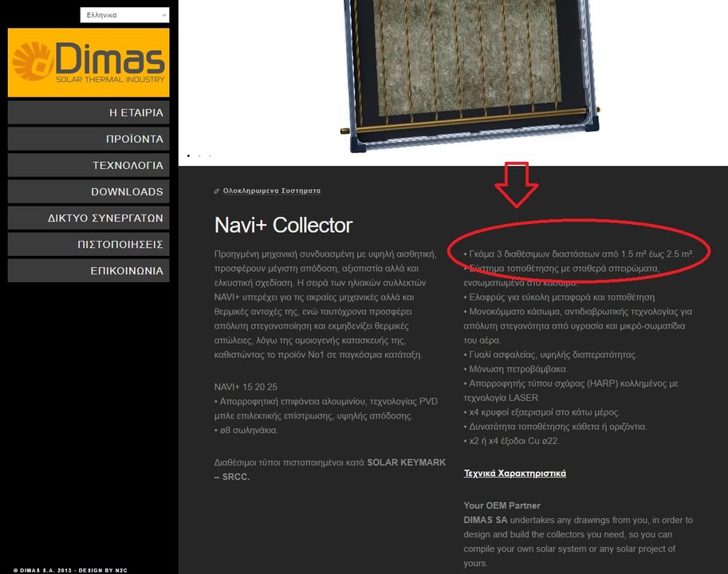Click the Dimas Solar Thermal Industry logo

coord(89,63)
